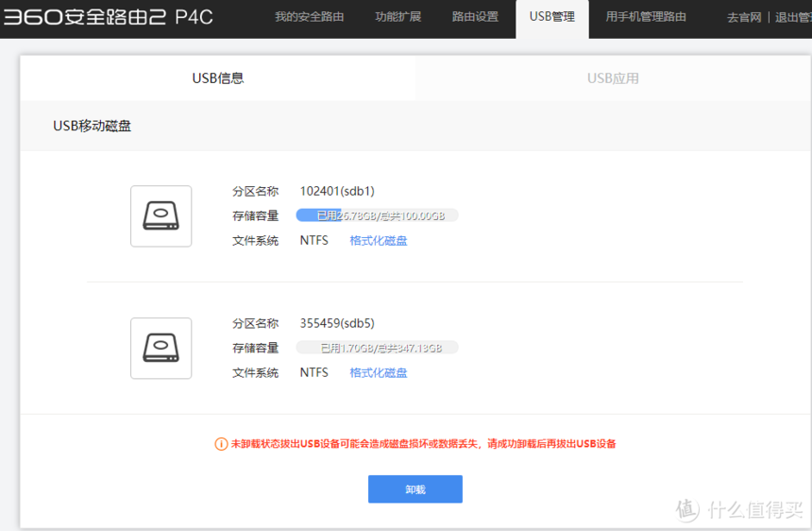
Task: Click the orange warning info icon
Action: (221, 444)
